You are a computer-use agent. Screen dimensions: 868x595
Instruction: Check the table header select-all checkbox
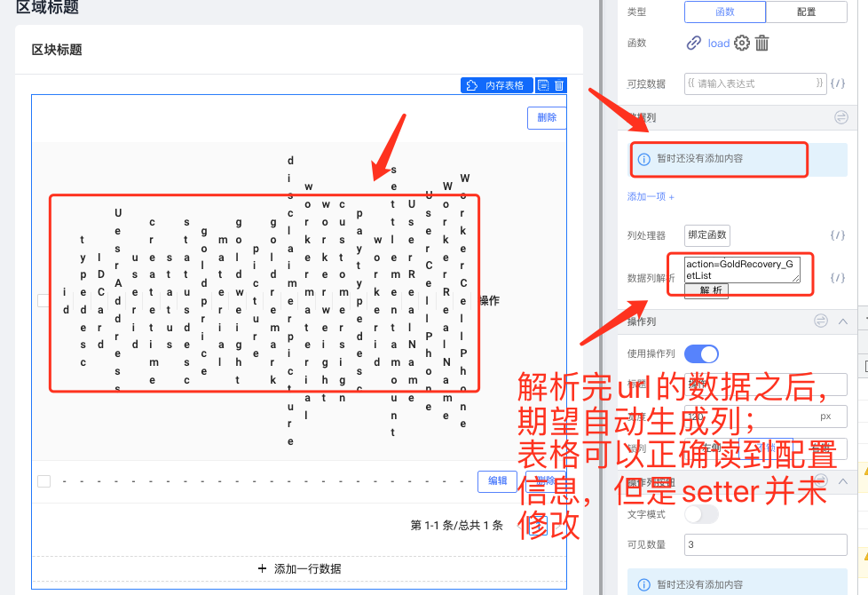pyautogui.click(x=43, y=300)
